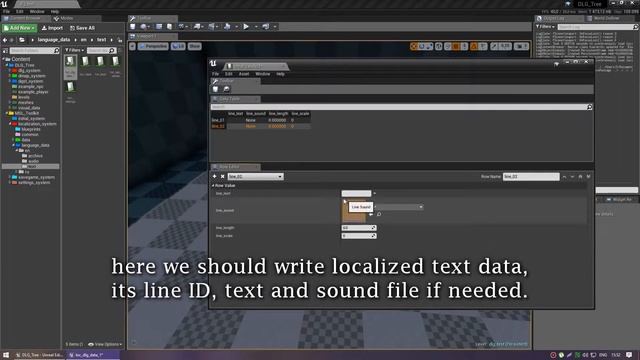Find the data table in Content Browser icon
This screenshot has height=360, width=640.
[x=227, y=89]
